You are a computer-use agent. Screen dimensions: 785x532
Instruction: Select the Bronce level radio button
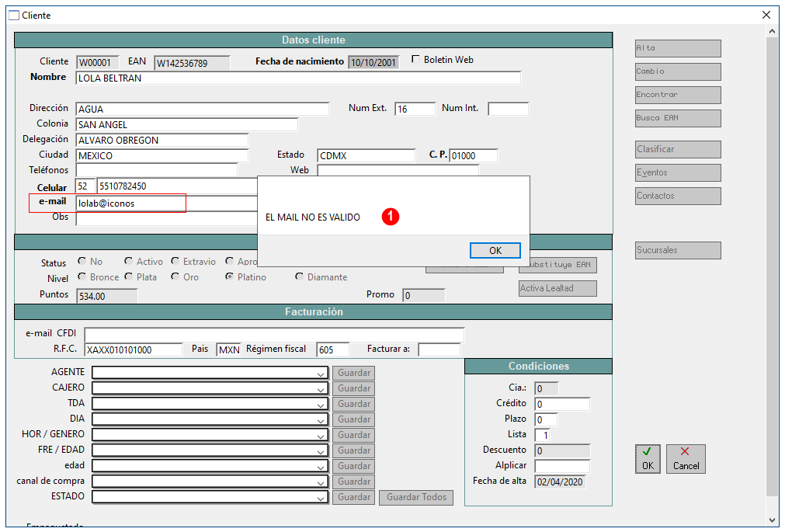click(x=82, y=276)
